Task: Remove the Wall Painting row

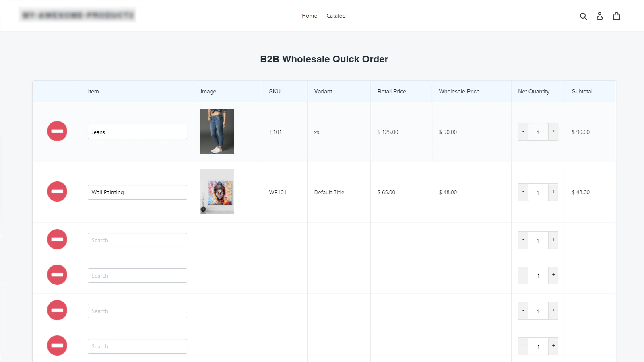Action: tap(57, 191)
